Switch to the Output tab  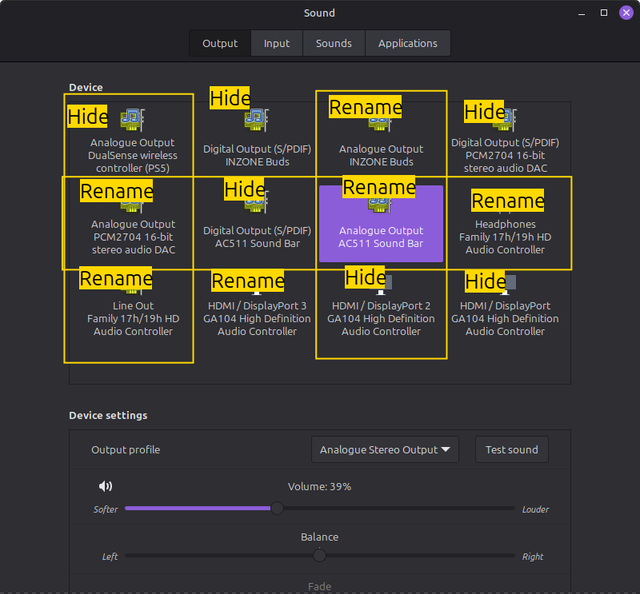click(x=220, y=43)
